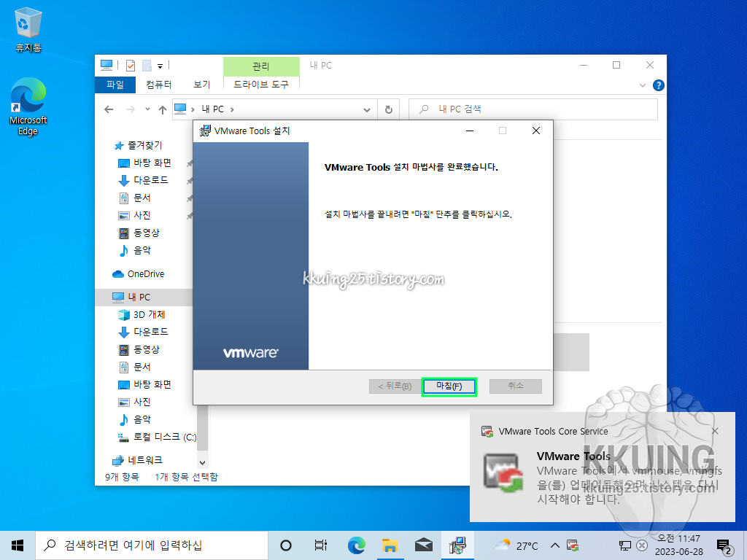747x560 pixels.
Task: Launch Edge from the taskbar
Action: coord(356,545)
